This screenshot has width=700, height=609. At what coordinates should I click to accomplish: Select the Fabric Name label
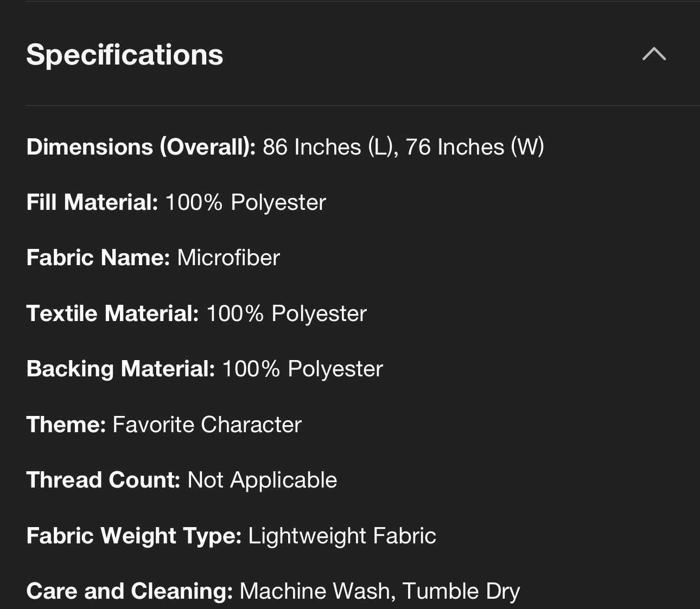pos(98,258)
